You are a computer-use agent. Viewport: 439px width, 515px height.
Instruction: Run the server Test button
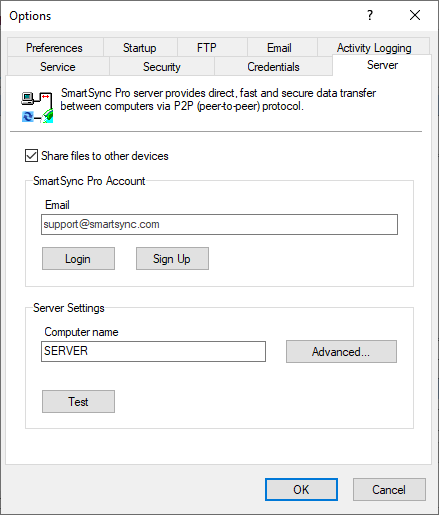tap(78, 402)
